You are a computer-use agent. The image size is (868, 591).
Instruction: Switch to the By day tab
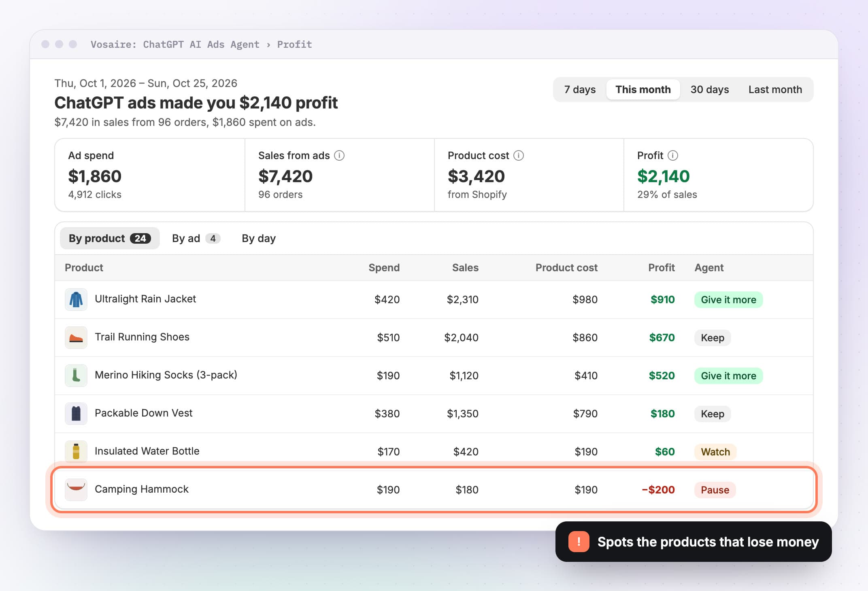point(259,238)
